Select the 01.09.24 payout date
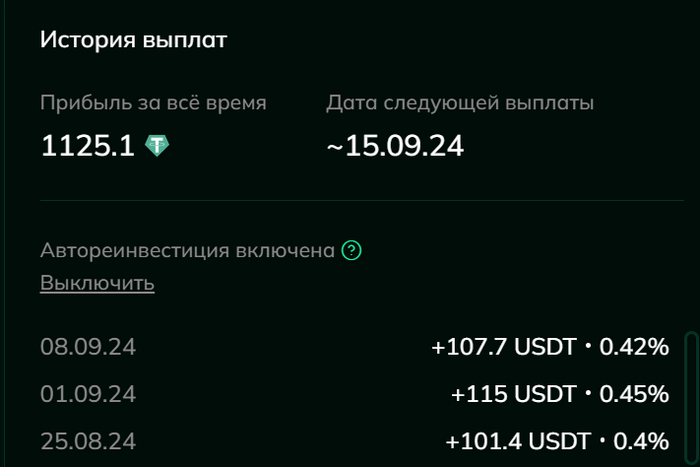The height and width of the screenshot is (467, 700). (x=88, y=394)
